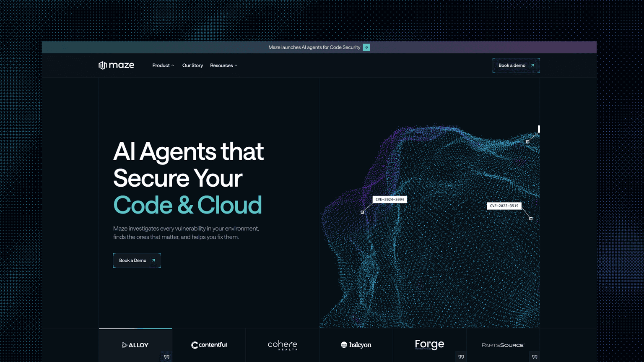The image size is (644, 362).
Task: Click Book a Demo in hero section
Action: coord(137,260)
